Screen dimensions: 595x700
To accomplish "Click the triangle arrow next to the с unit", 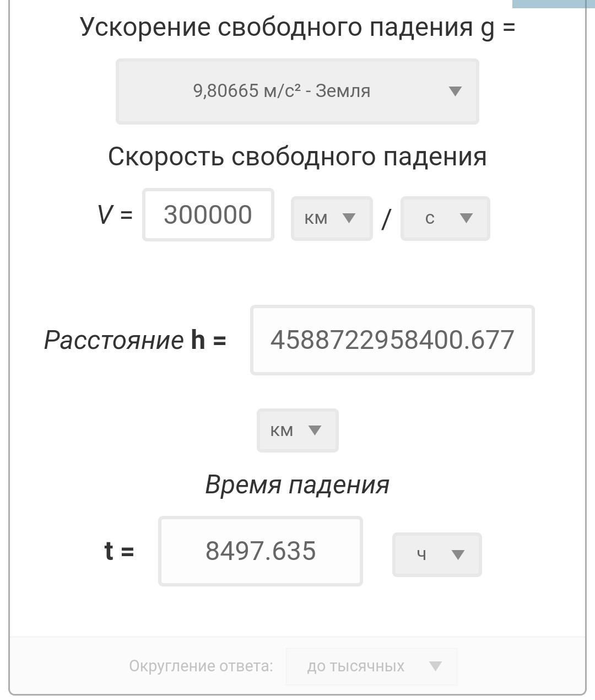I will (466, 218).
